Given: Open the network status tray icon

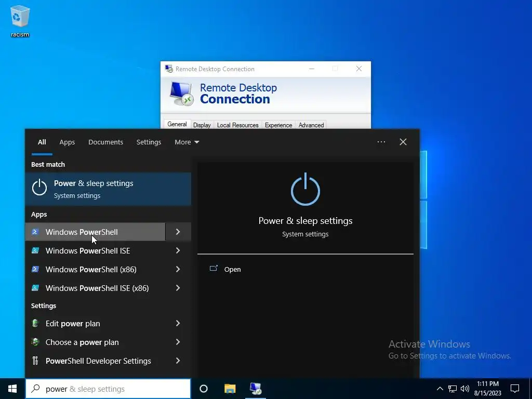Looking at the screenshot, I should point(453,389).
